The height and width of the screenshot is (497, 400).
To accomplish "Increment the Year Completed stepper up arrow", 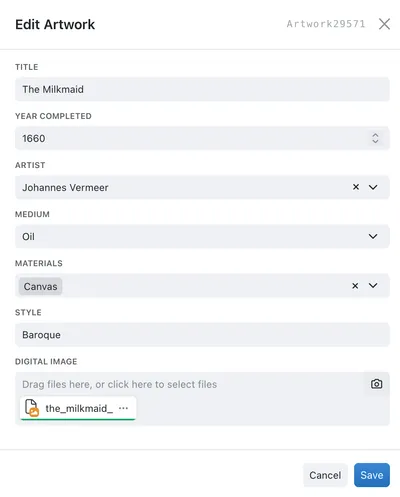I will pos(375,135).
